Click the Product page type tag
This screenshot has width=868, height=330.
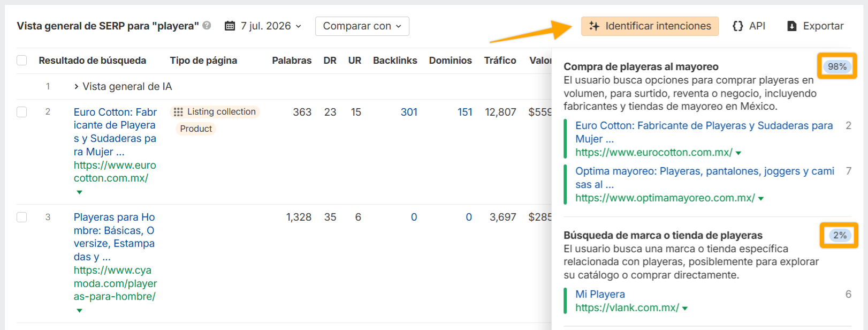(196, 129)
